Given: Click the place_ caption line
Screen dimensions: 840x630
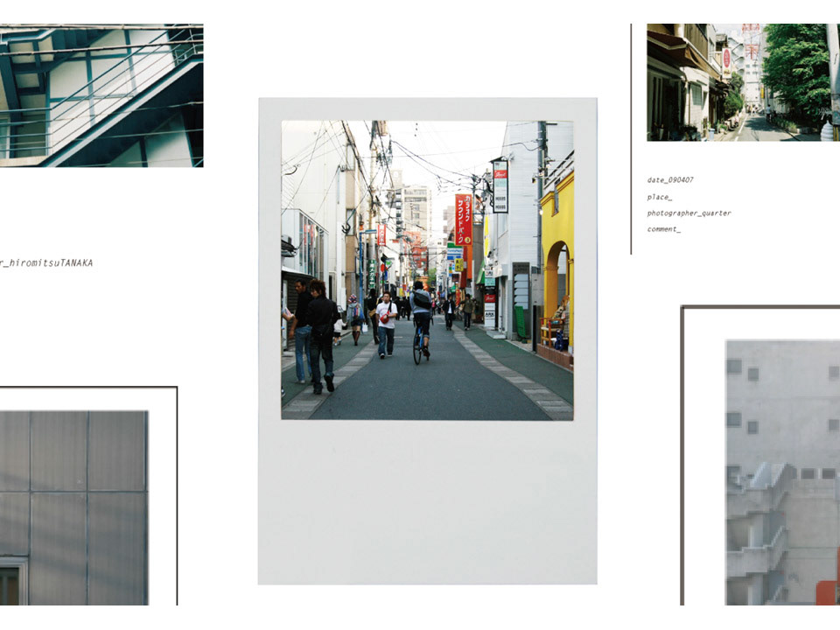Looking at the screenshot, I should (660, 197).
